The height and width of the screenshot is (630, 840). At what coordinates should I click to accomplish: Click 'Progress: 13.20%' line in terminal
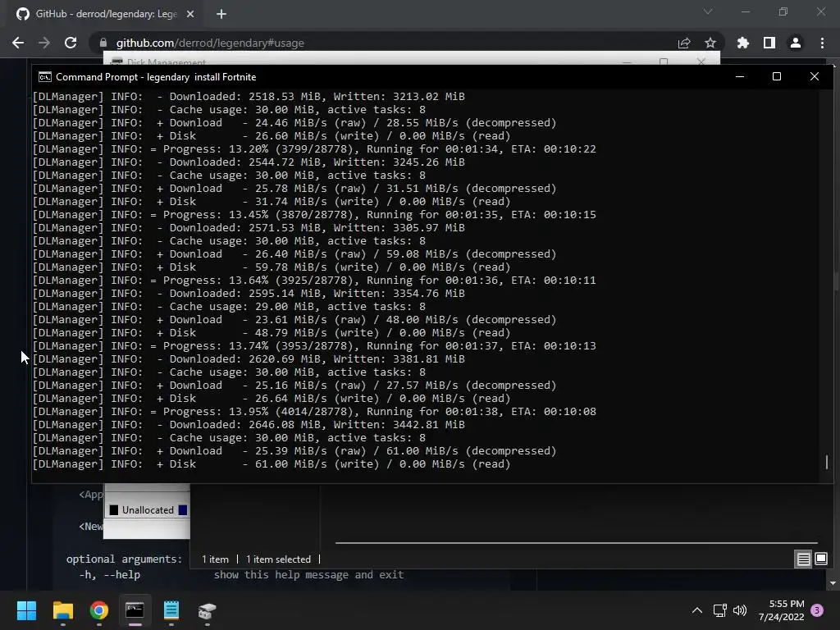point(314,149)
